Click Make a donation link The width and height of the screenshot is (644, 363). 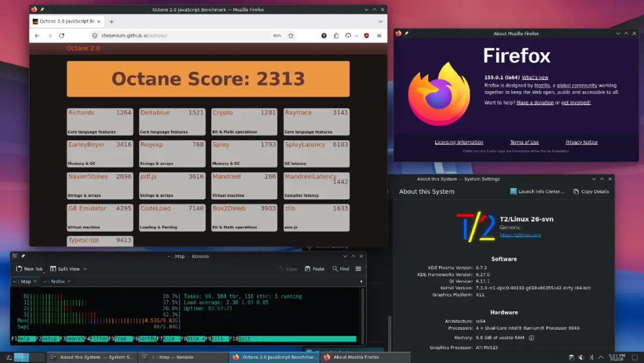pos(535,103)
